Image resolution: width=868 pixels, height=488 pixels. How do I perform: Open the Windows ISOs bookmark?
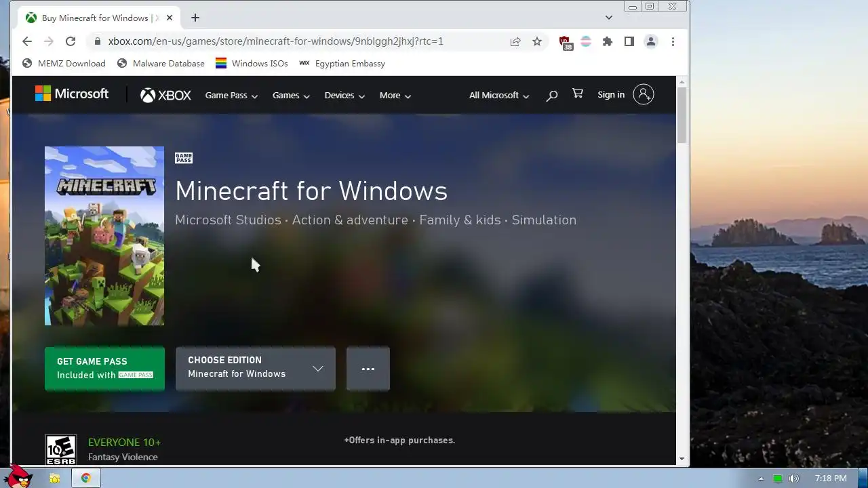click(252, 63)
